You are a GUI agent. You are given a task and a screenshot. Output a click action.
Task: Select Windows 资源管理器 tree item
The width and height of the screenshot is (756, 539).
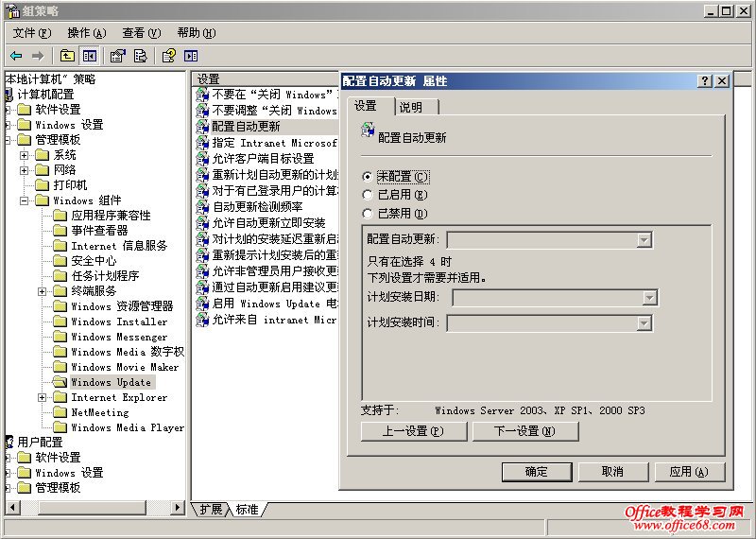tap(122, 306)
